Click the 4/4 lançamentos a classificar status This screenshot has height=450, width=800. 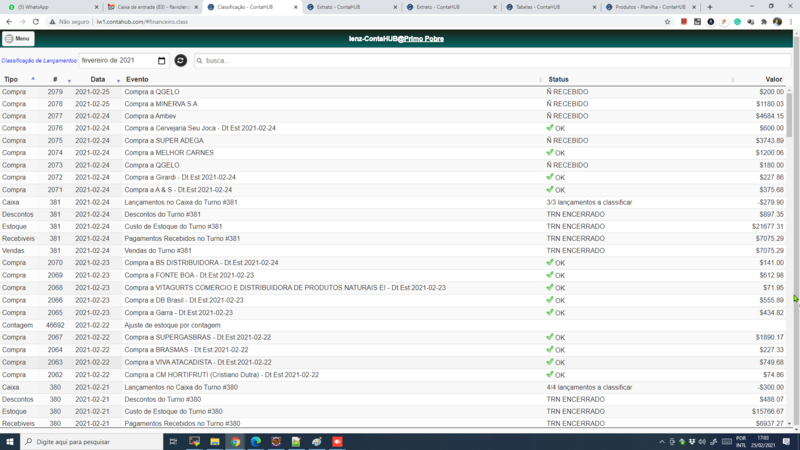point(589,388)
